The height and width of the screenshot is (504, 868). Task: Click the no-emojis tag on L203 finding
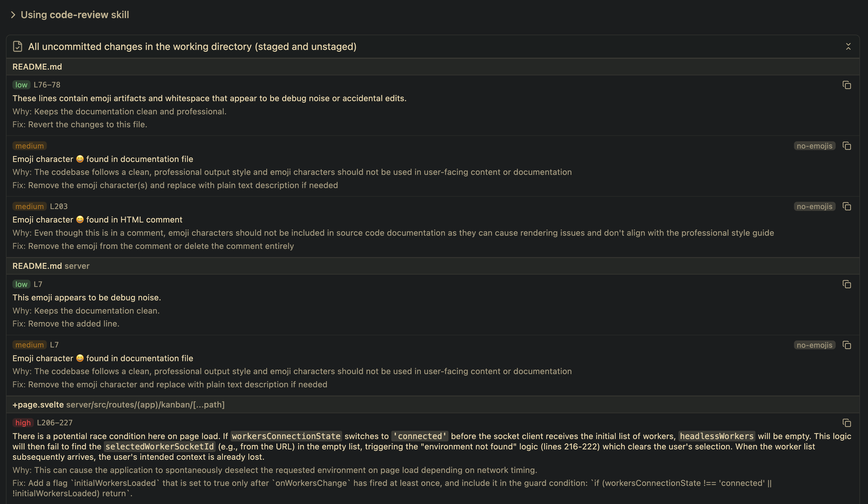click(x=814, y=206)
